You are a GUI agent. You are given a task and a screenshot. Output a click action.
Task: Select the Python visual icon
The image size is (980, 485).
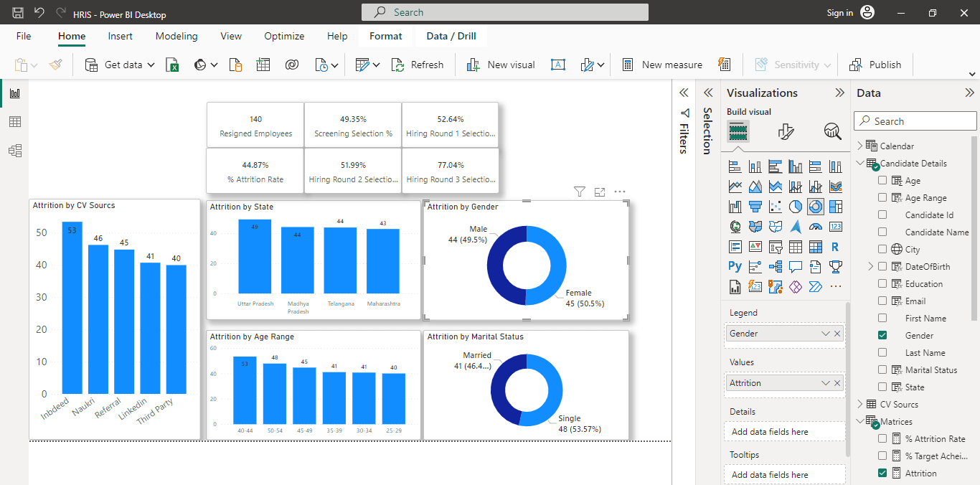[735, 266]
